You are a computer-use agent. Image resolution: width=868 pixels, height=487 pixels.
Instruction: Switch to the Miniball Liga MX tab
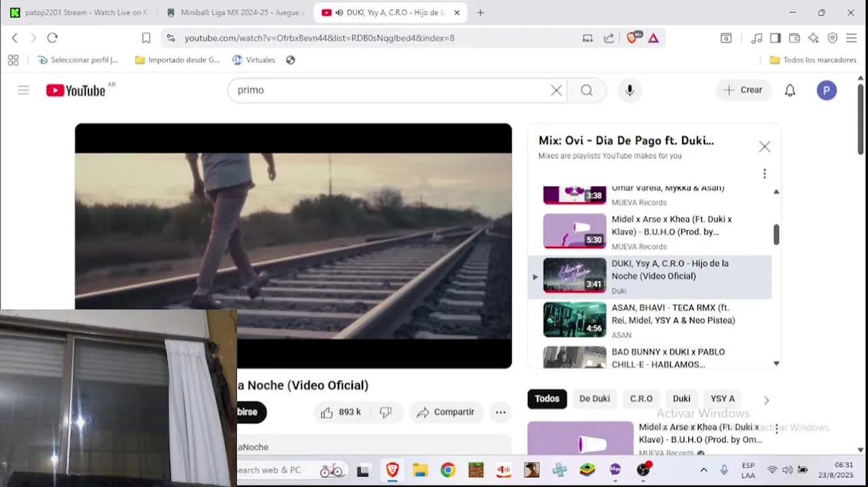pyautogui.click(x=235, y=12)
